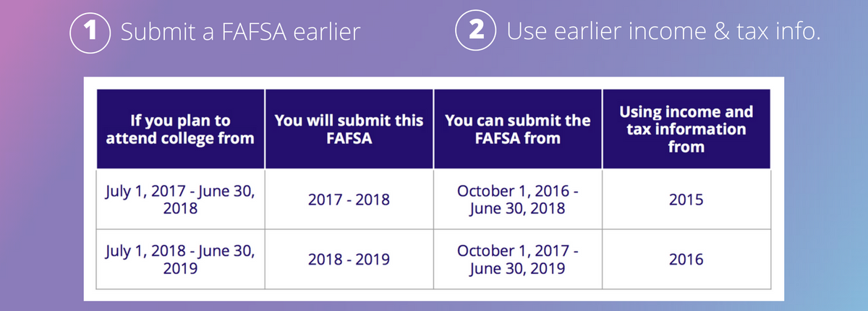The image size is (868, 311).
Task: Click the 2015 tax year cell
Action: (686, 199)
